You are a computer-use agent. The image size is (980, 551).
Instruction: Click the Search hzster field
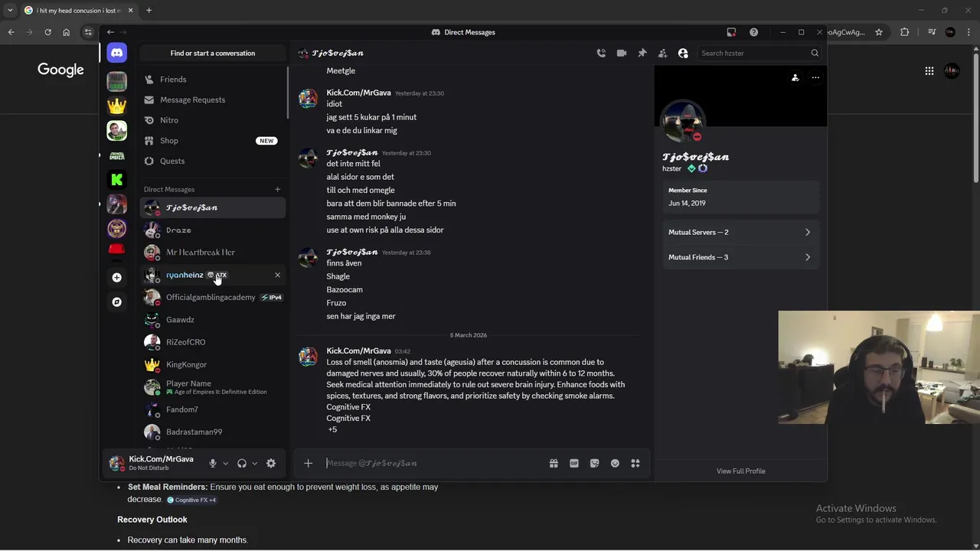[759, 53]
